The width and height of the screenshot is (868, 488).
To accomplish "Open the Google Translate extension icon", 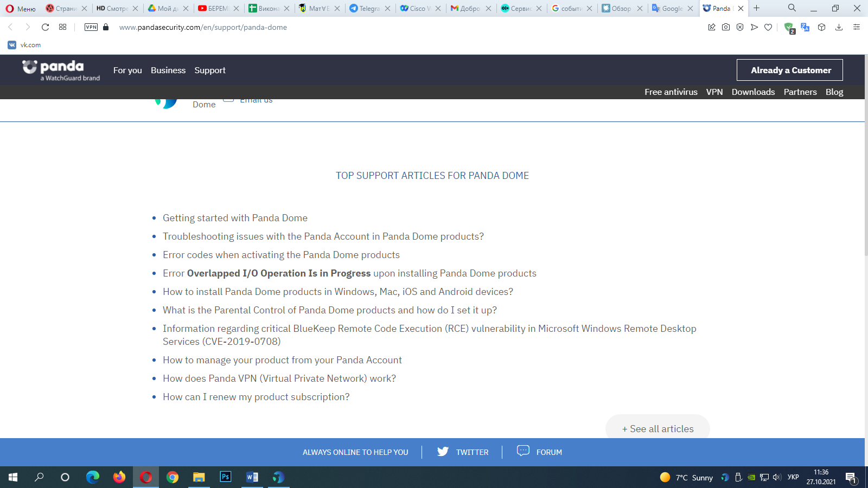I will [x=805, y=27].
